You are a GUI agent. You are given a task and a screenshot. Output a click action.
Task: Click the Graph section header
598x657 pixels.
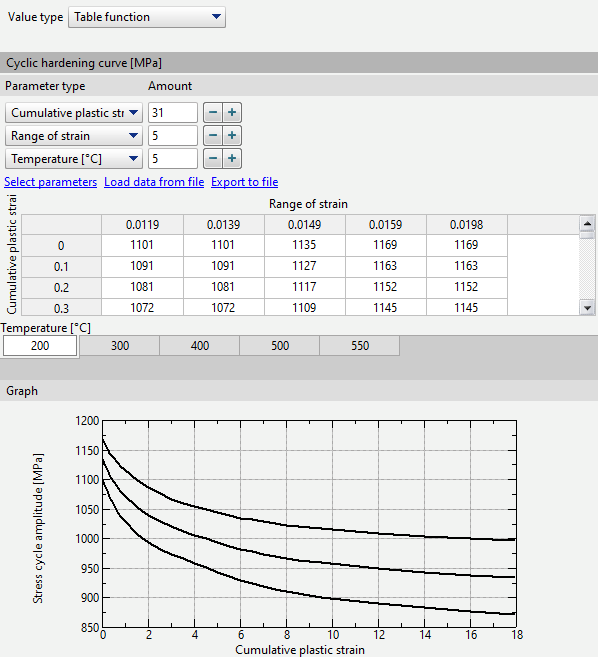click(x=299, y=391)
